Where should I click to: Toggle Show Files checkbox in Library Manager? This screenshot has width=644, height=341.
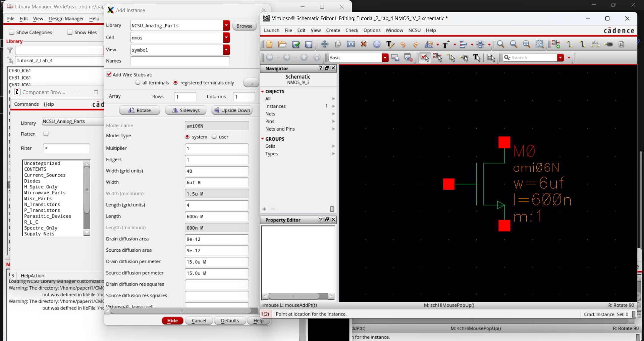(70, 32)
